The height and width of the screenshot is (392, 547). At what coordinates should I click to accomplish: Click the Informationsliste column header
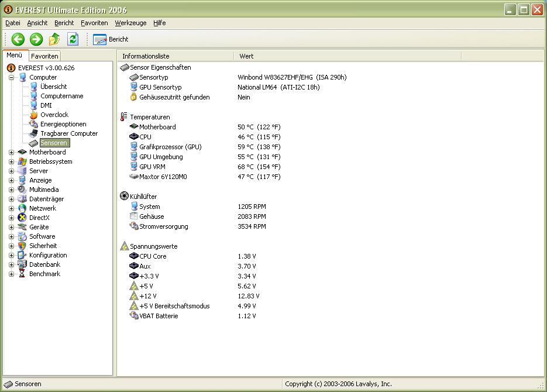point(176,56)
